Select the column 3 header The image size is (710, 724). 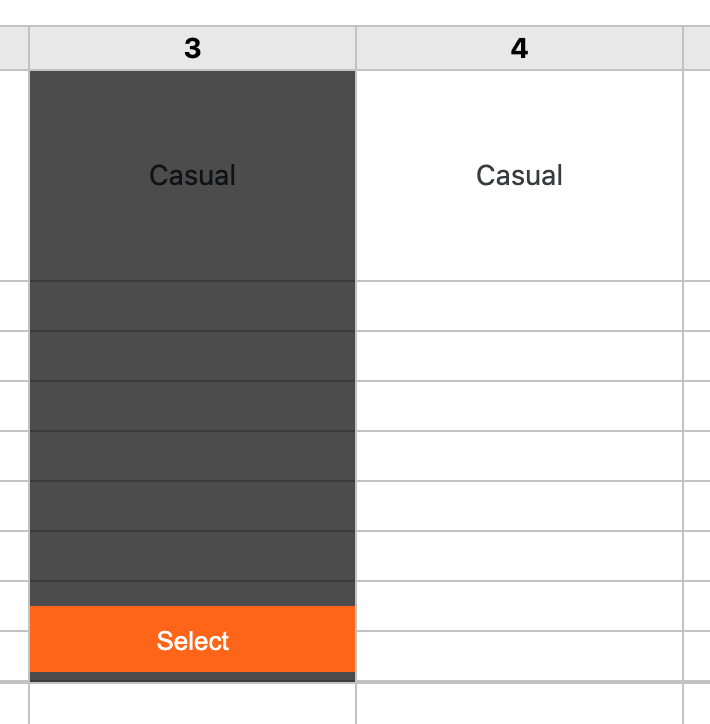(x=193, y=48)
